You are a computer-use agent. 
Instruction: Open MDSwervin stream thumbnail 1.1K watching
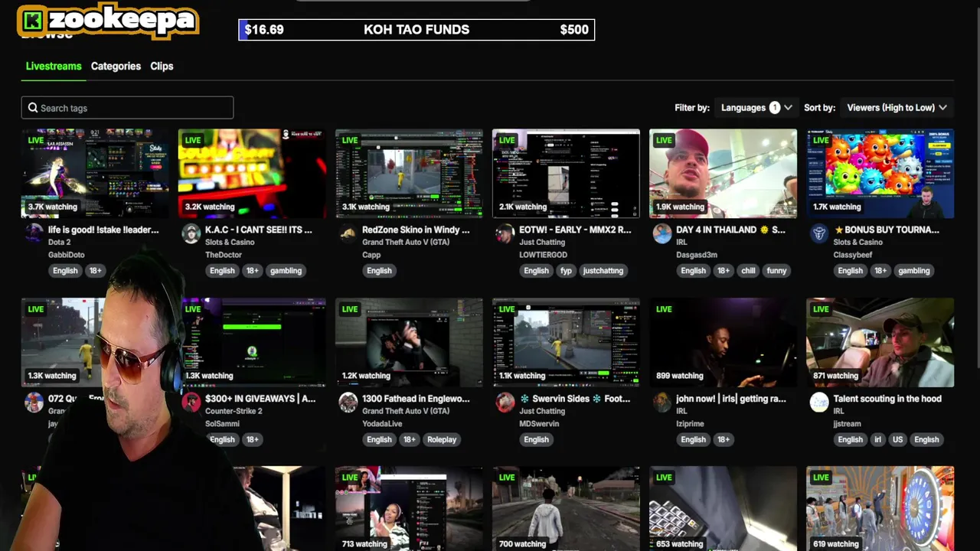(x=566, y=343)
